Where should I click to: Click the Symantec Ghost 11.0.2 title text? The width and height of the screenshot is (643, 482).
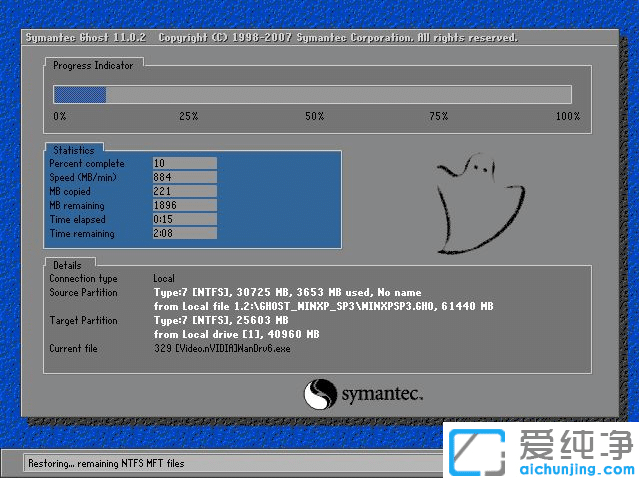pos(86,38)
